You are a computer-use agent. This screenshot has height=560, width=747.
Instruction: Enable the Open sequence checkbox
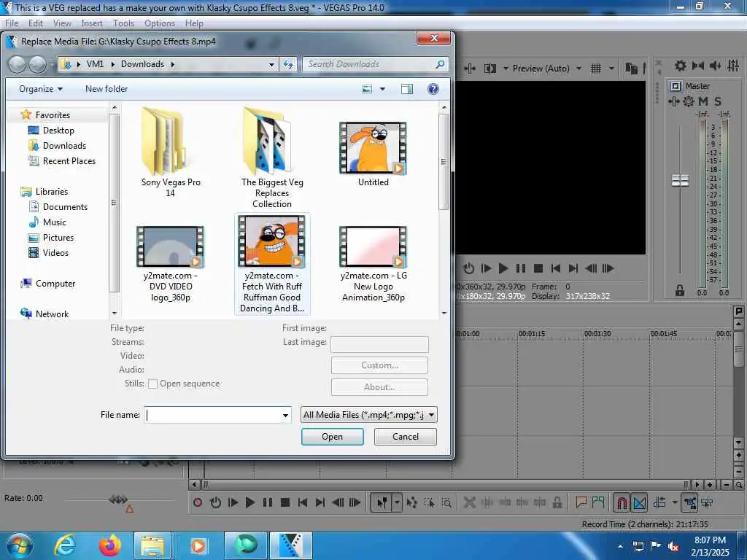(153, 384)
